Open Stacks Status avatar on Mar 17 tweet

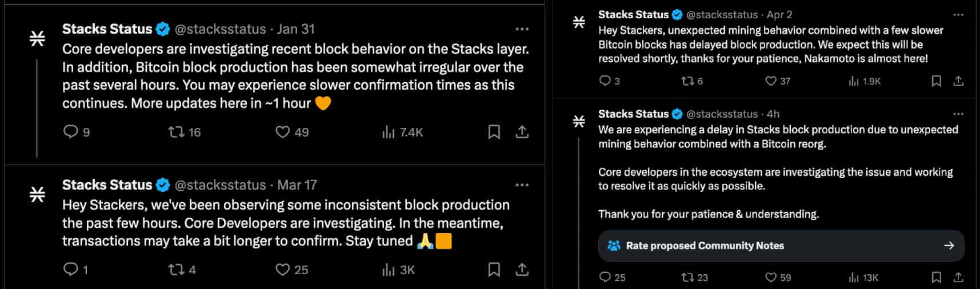point(37,194)
